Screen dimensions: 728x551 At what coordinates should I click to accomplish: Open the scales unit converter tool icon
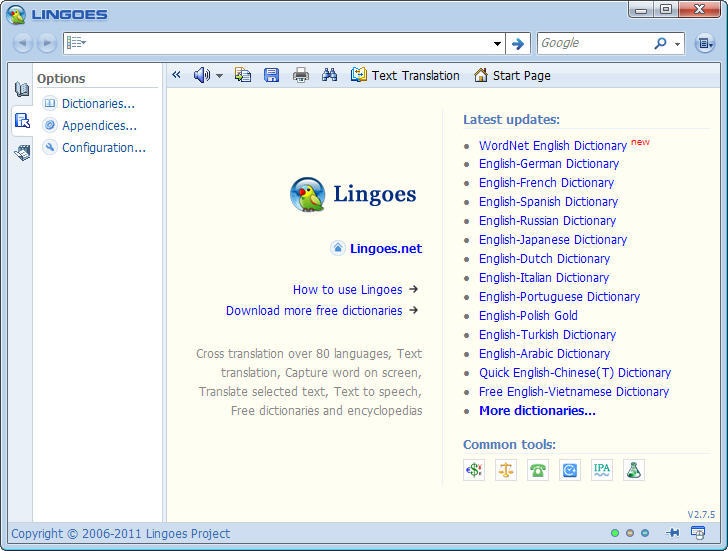click(x=506, y=470)
